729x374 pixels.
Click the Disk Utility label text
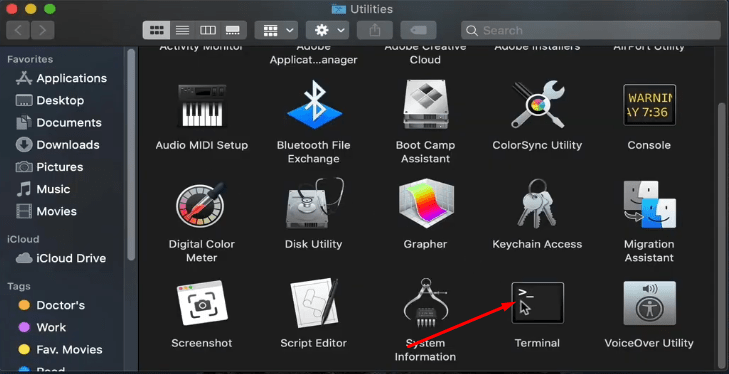click(314, 244)
